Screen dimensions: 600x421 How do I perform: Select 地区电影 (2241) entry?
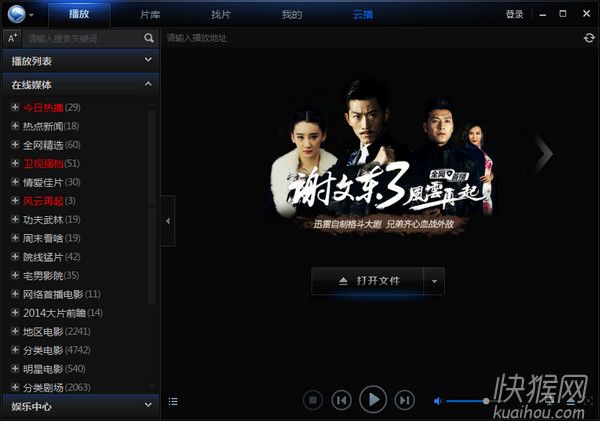pos(57,331)
